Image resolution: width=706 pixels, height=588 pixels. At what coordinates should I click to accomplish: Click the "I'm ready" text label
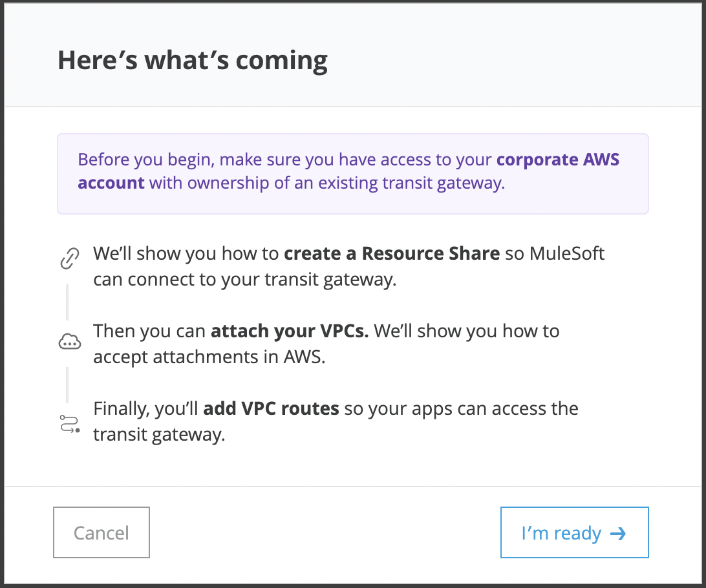(561, 533)
